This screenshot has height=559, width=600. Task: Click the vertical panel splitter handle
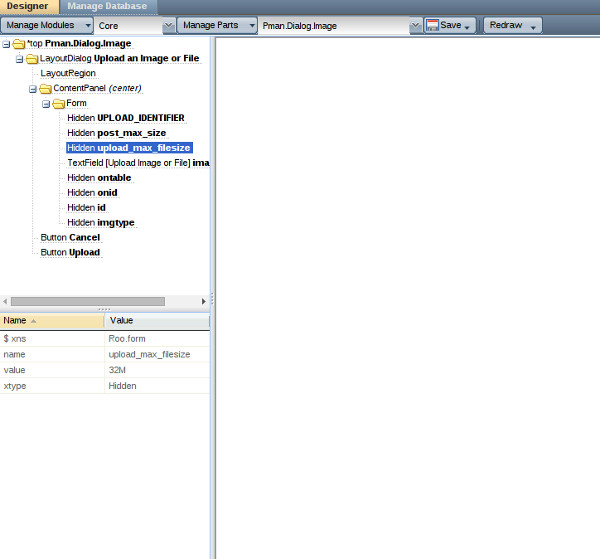212,298
